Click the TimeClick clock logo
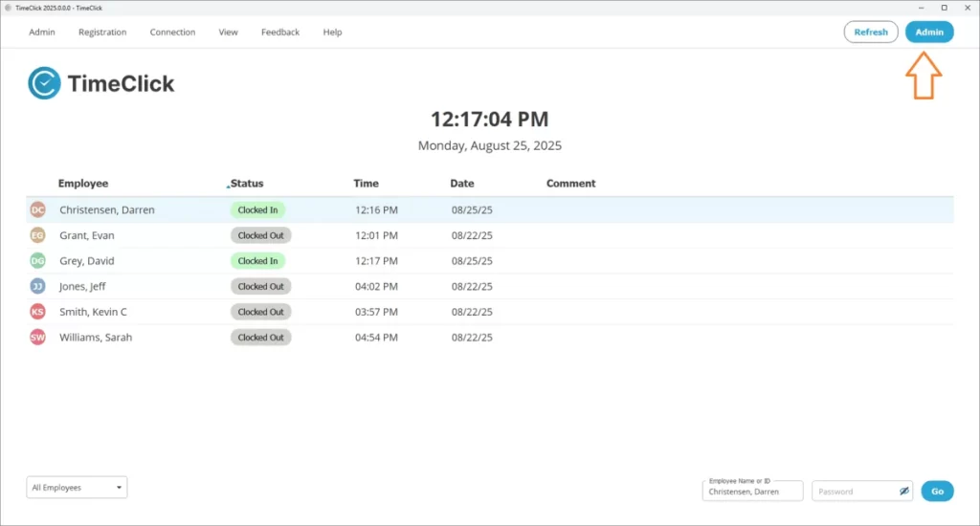 (44, 83)
